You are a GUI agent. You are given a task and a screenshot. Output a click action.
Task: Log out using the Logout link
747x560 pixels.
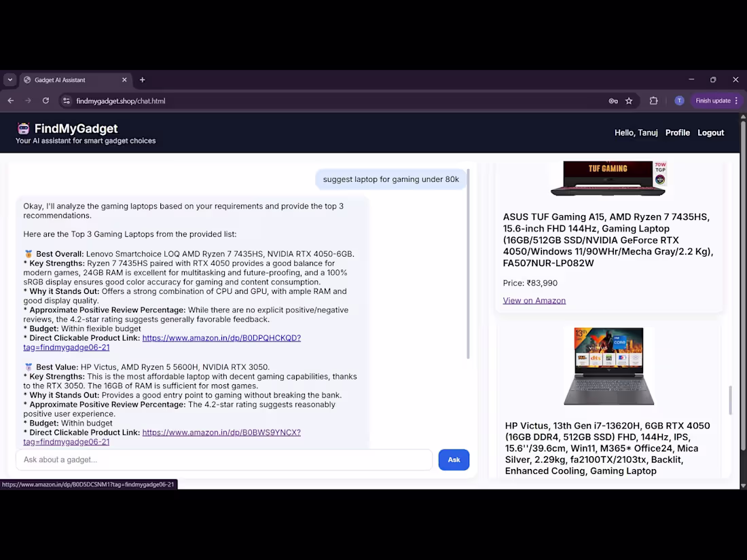pyautogui.click(x=710, y=133)
